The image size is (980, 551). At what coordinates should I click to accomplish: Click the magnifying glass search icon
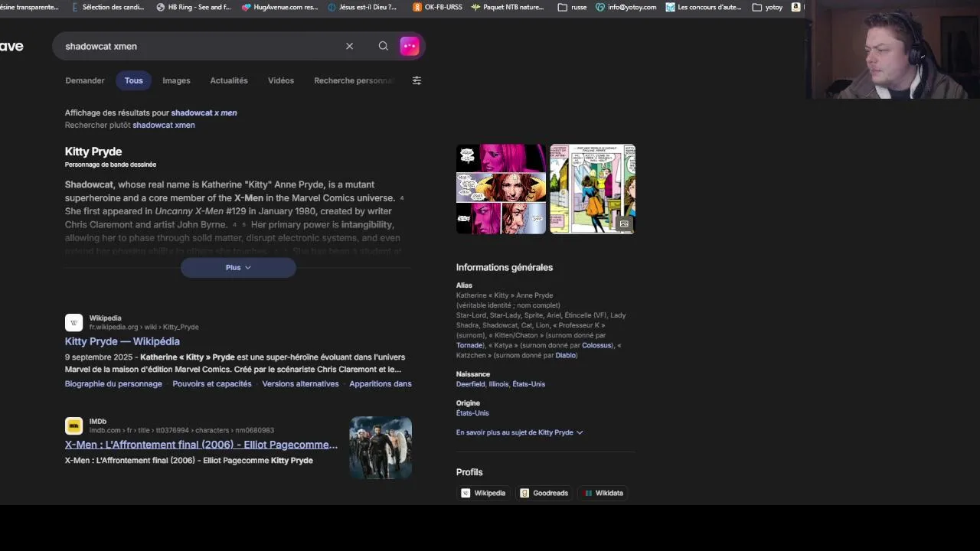(383, 46)
